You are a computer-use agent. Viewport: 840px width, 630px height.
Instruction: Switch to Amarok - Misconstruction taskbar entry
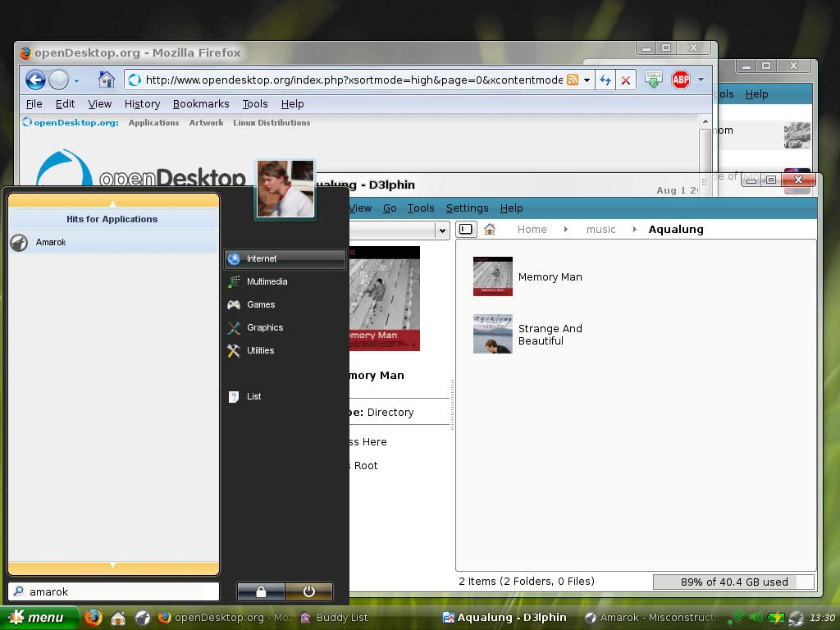click(652, 618)
